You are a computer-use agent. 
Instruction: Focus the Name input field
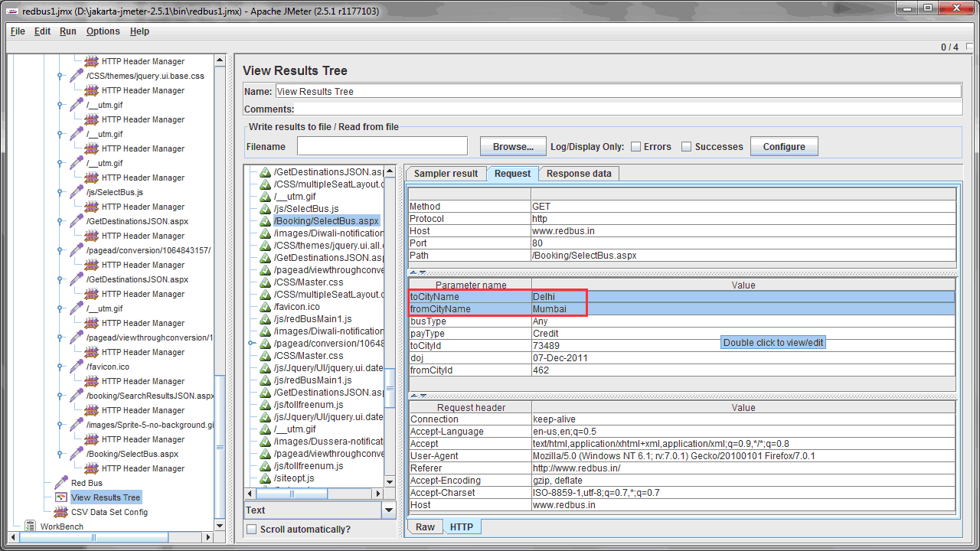[619, 91]
